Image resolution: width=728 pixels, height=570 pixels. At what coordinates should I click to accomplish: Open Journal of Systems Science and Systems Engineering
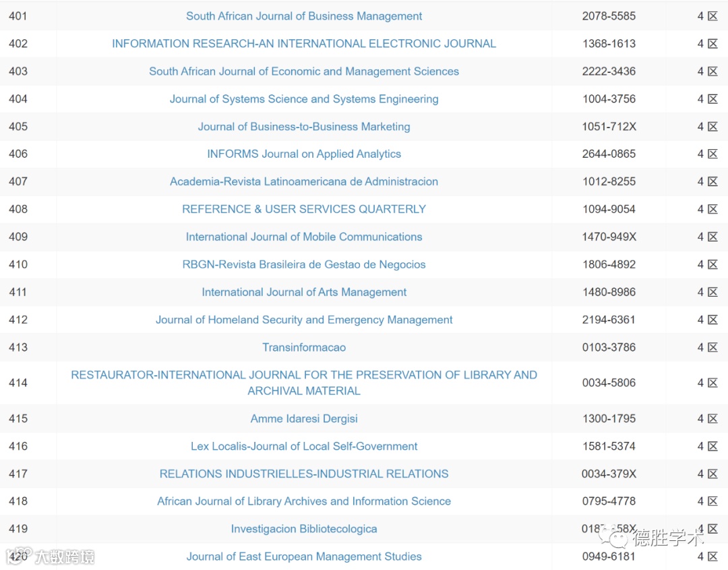pos(303,99)
